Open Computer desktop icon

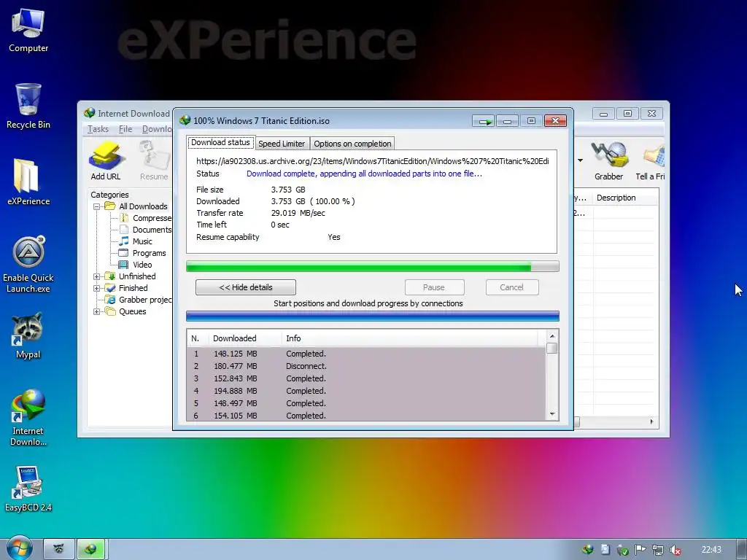pyautogui.click(x=28, y=31)
